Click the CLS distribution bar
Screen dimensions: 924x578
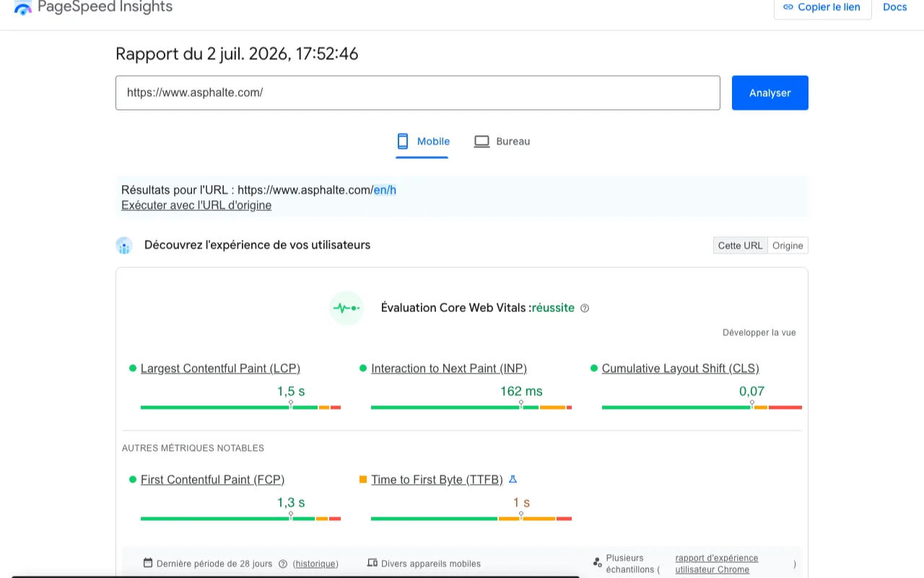(x=702, y=407)
